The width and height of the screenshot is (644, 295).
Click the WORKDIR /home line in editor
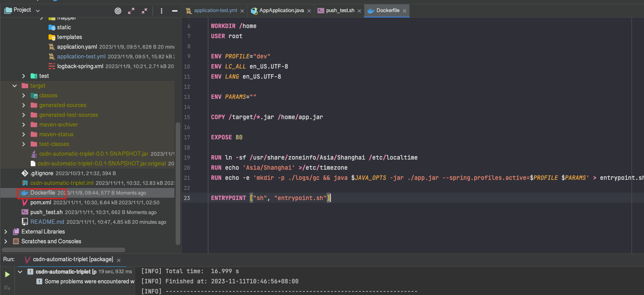point(234,26)
